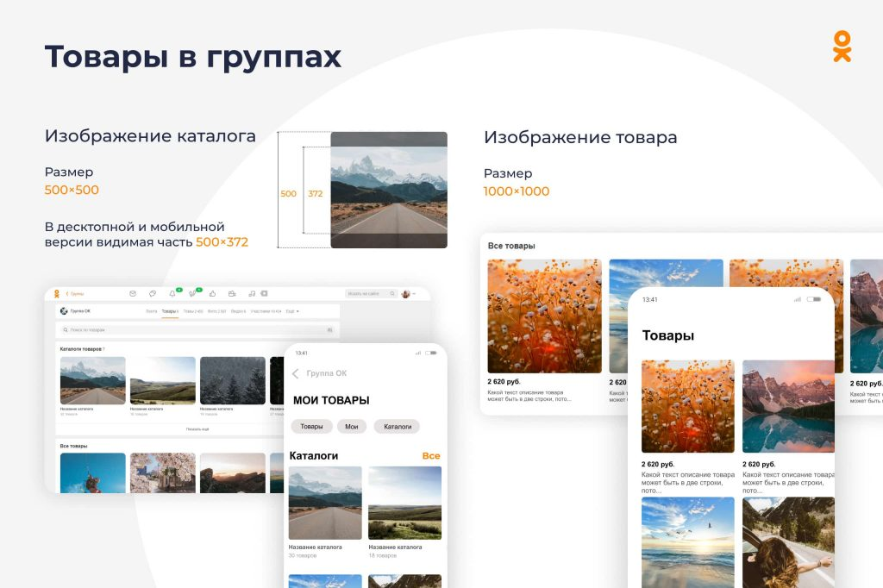
Task: Click the filter icon in the product search bar
Action: click(x=330, y=329)
